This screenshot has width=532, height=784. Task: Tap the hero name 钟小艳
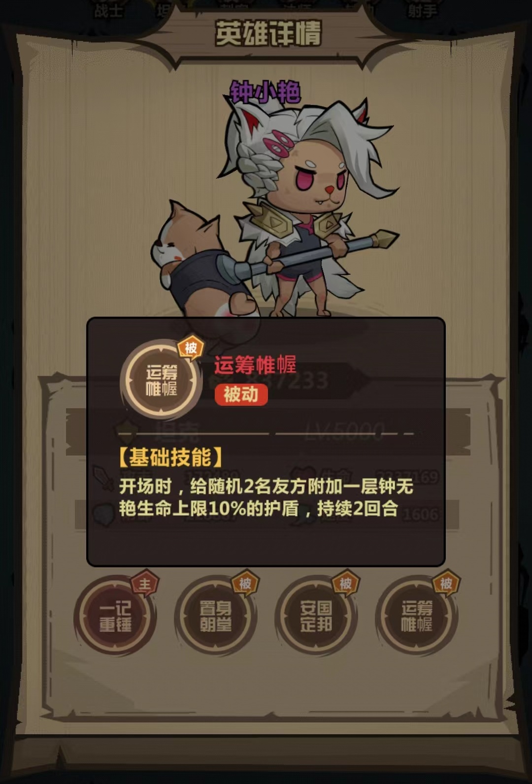coord(265,92)
